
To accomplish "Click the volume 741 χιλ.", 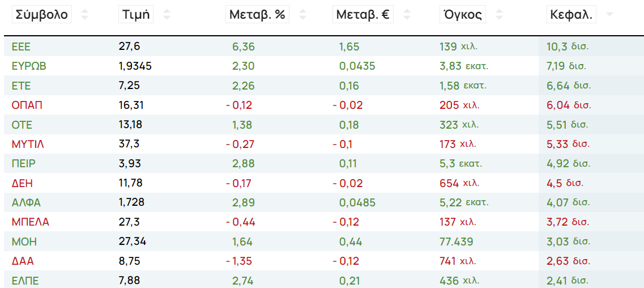I will pos(459,261).
